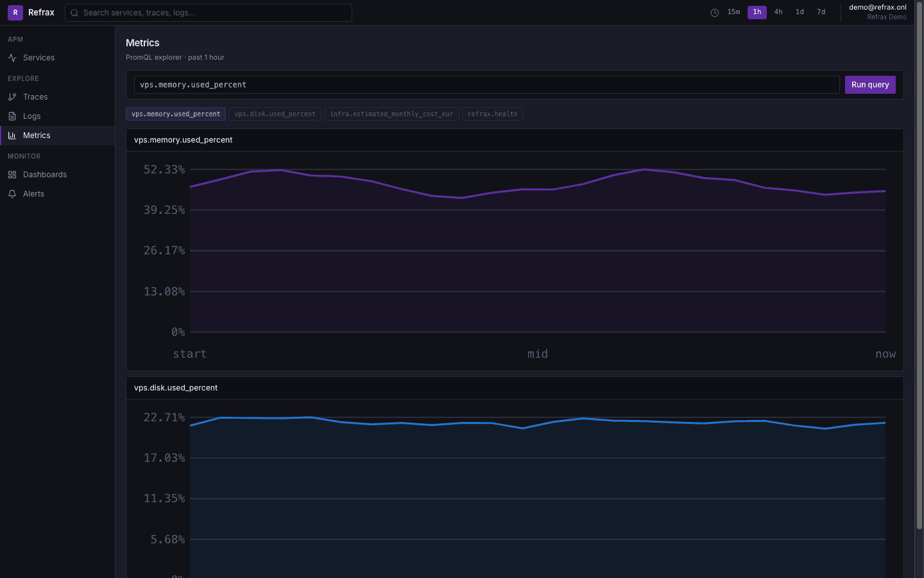Click the Refrax brand name
Viewport: 924px width, 578px height.
41,12
